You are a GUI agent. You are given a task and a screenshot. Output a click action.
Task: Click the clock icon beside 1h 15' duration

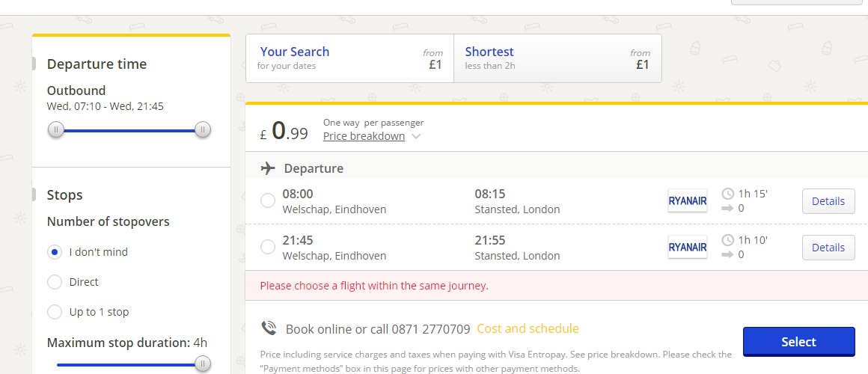point(728,194)
